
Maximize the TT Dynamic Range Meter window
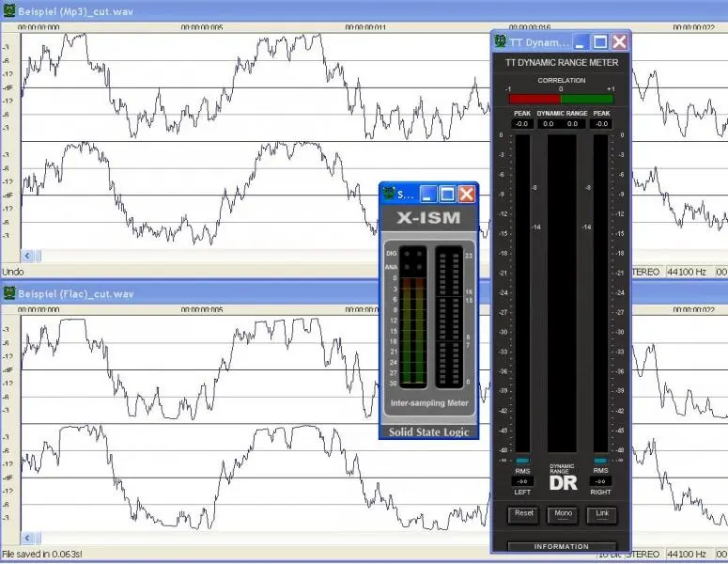click(x=600, y=42)
